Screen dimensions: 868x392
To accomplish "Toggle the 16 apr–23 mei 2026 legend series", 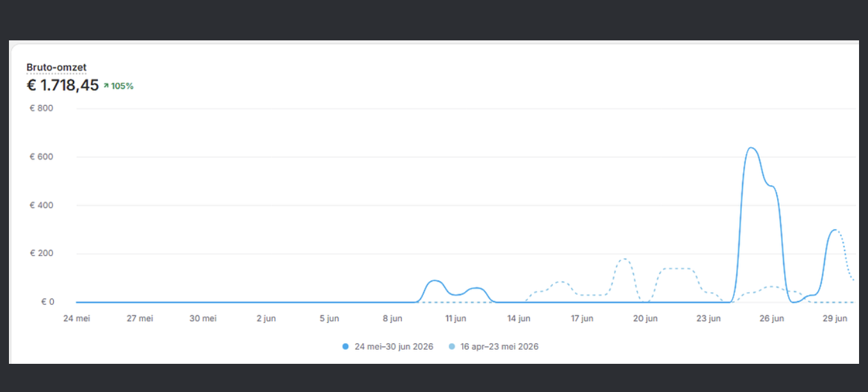I will (x=494, y=347).
